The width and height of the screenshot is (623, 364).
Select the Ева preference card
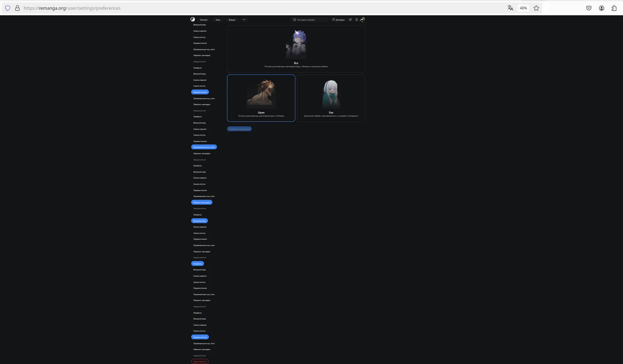click(x=331, y=98)
